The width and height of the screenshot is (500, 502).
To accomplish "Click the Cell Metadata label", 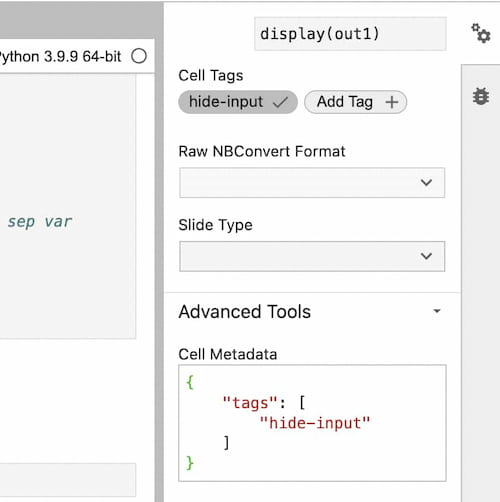I will [x=228, y=354].
